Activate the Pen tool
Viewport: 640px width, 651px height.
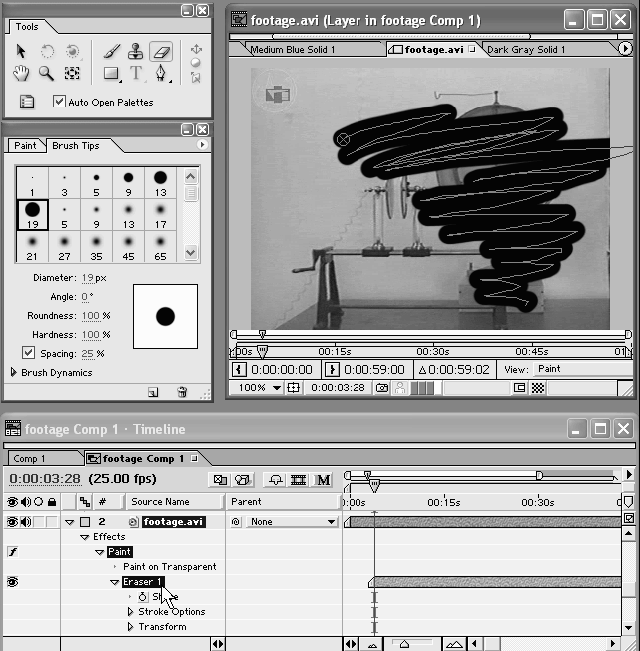click(162, 73)
